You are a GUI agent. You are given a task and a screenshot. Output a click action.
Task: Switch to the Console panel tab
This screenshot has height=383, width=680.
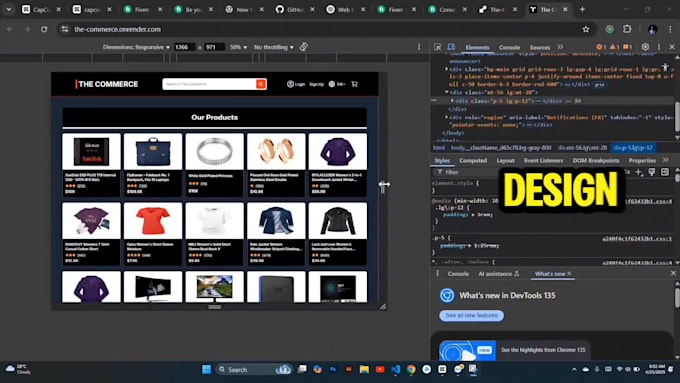pyautogui.click(x=509, y=47)
